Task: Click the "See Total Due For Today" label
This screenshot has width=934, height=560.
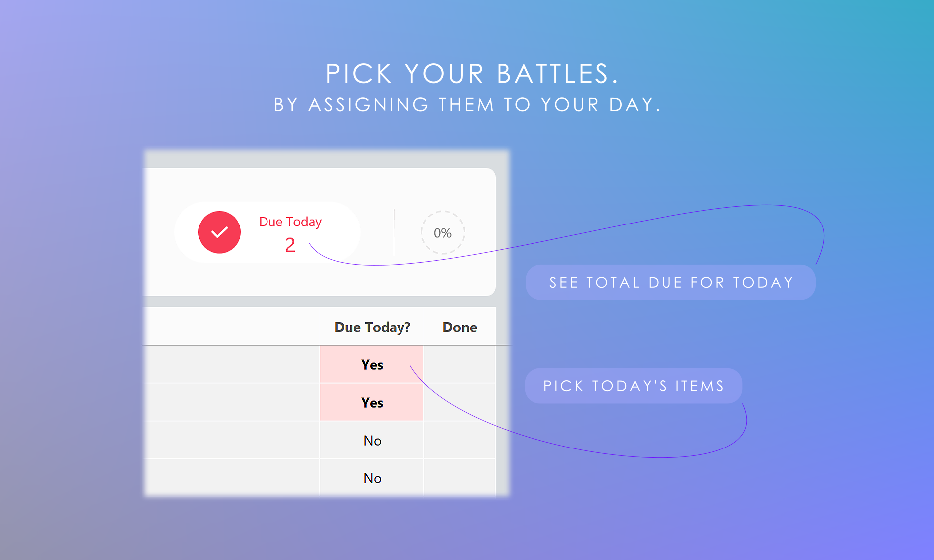Action: point(670,283)
